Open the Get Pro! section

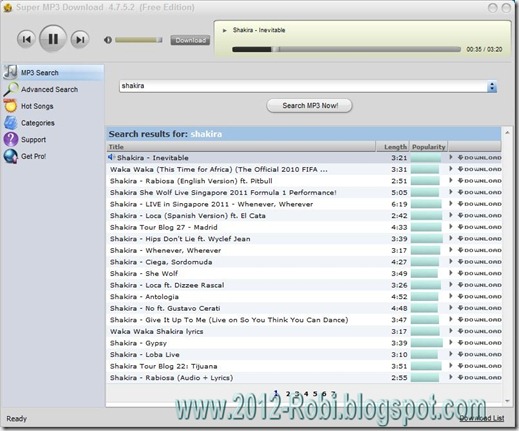click(33, 156)
